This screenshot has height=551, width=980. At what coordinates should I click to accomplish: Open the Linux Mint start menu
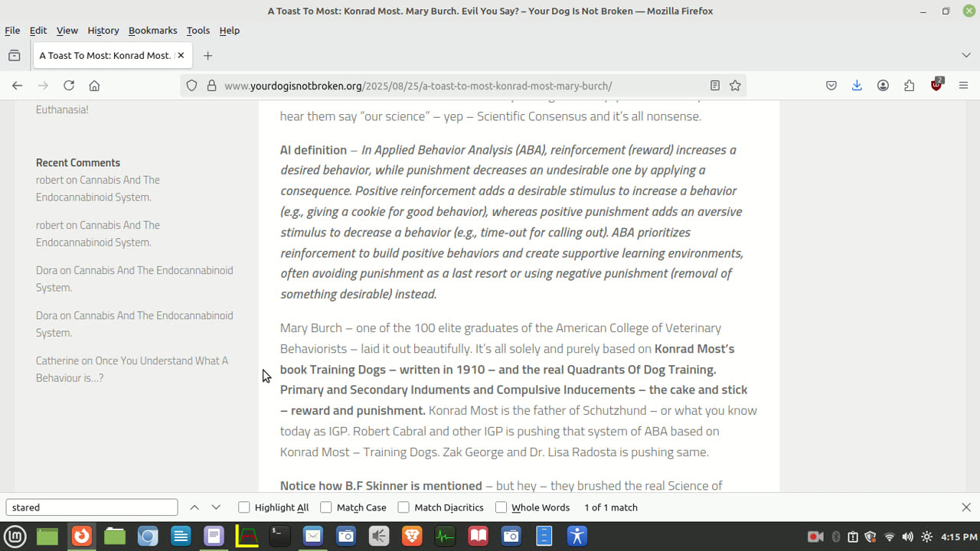15,536
